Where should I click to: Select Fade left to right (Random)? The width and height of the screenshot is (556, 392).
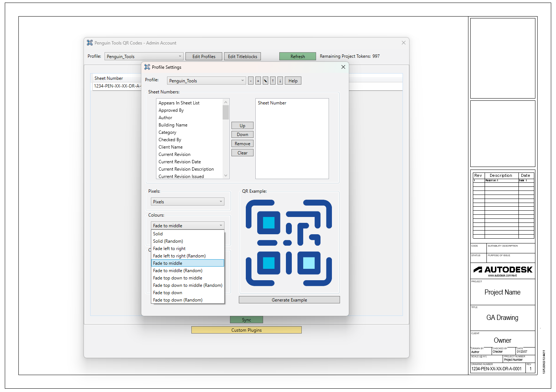(x=188, y=256)
